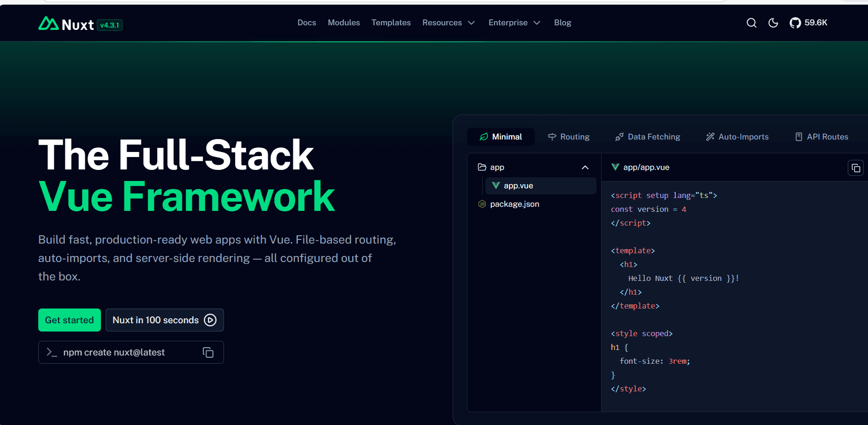Open the Docs navigation link
This screenshot has height=425, width=868.
coord(307,23)
